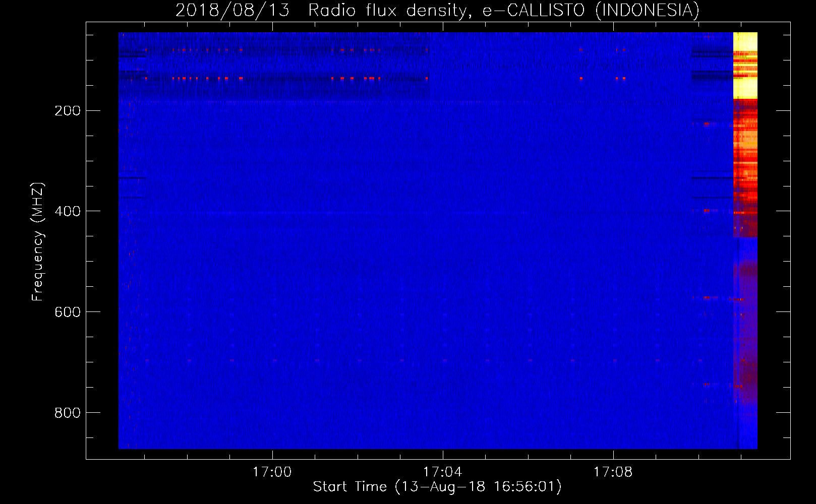Click the 800 frequency tick label

(68, 413)
